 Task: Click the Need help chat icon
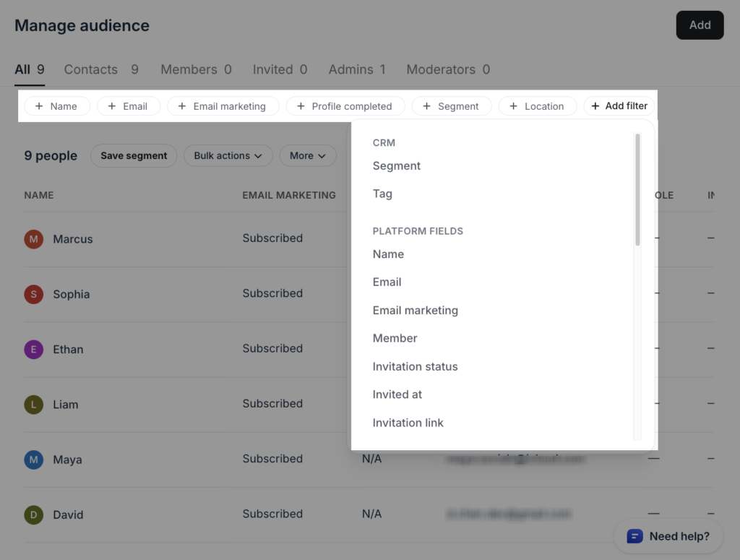634,536
